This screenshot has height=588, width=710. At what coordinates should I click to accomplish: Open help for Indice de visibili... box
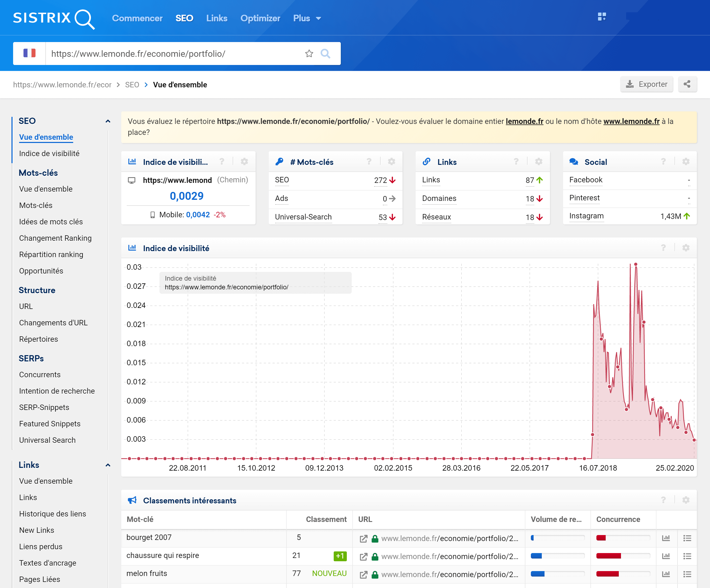point(222,162)
